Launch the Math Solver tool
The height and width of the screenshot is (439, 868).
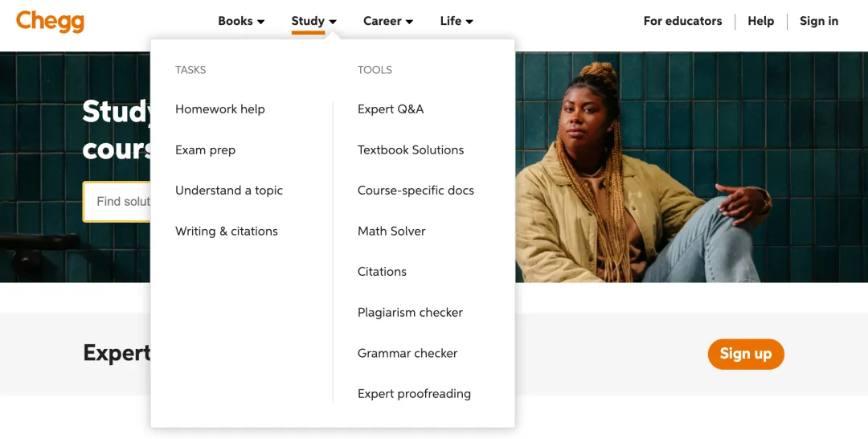point(391,232)
